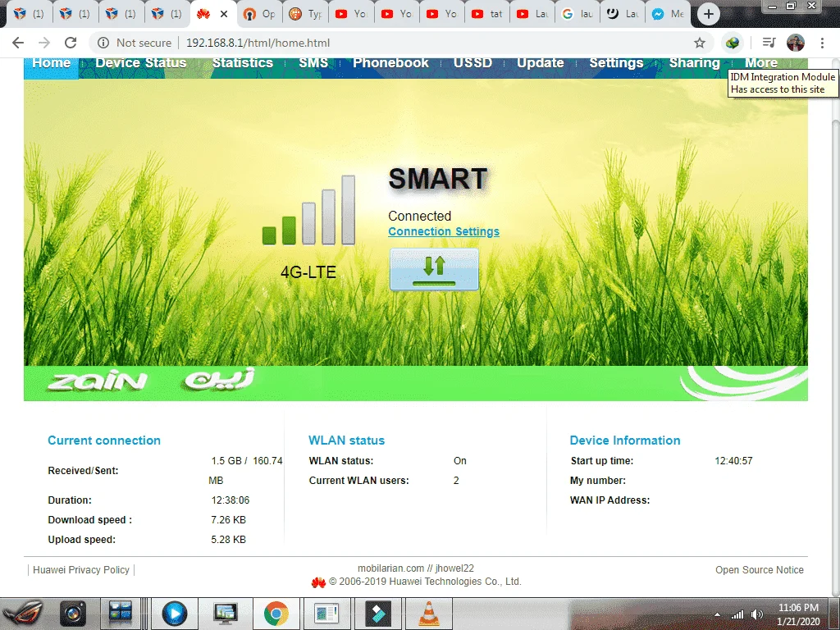Open Chrome's three-dot menu
The image size is (840, 630).
pyautogui.click(x=822, y=43)
